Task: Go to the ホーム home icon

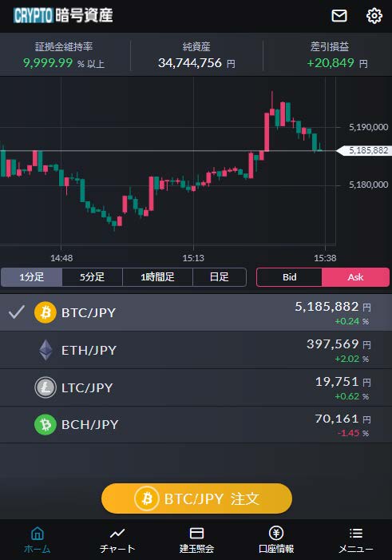Action: [38, 540]
